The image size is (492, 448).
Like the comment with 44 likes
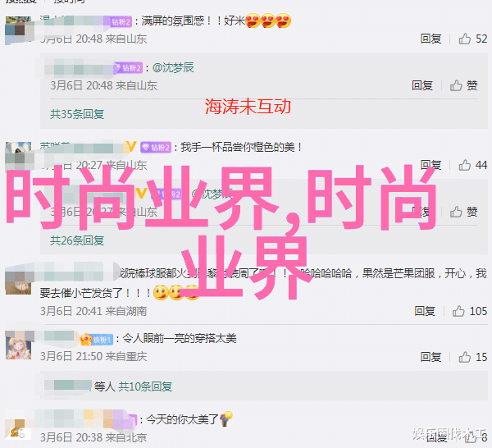pos(472,165)
